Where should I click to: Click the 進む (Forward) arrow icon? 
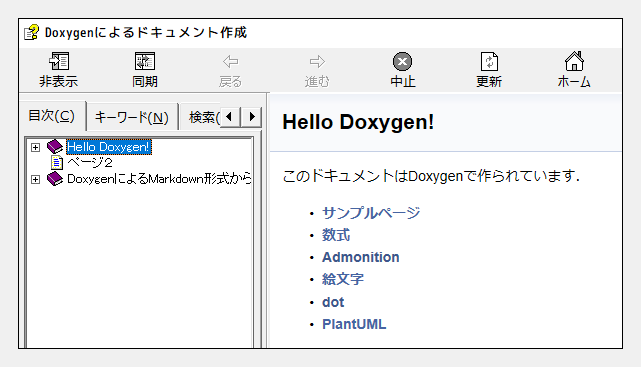(x=317, y=62)
